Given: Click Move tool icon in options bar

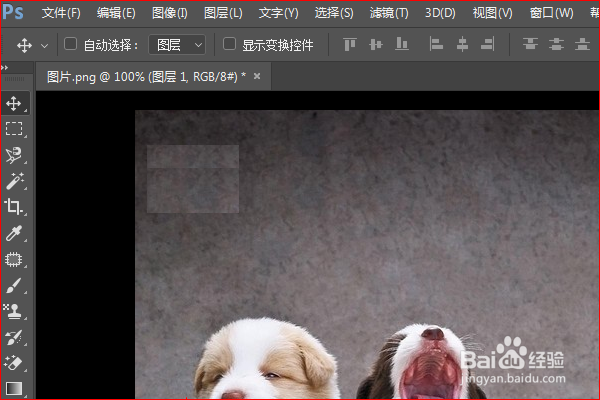Looking at the screenshot, I should (24, 46).
